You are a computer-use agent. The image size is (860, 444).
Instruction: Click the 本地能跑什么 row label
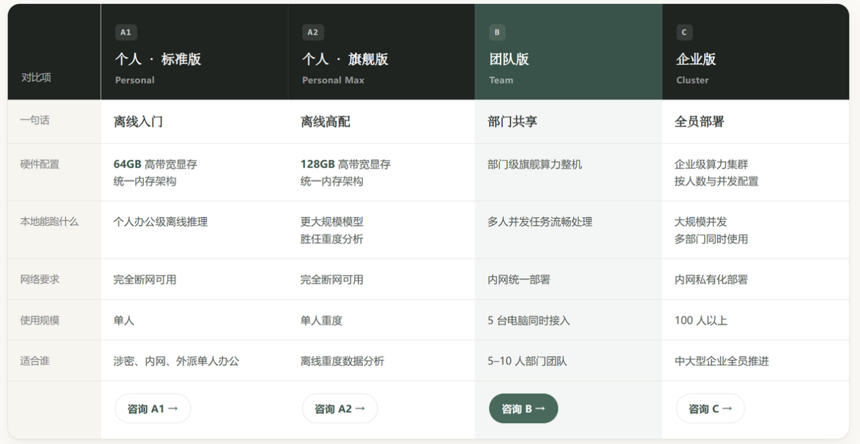(x=49, y=221)
